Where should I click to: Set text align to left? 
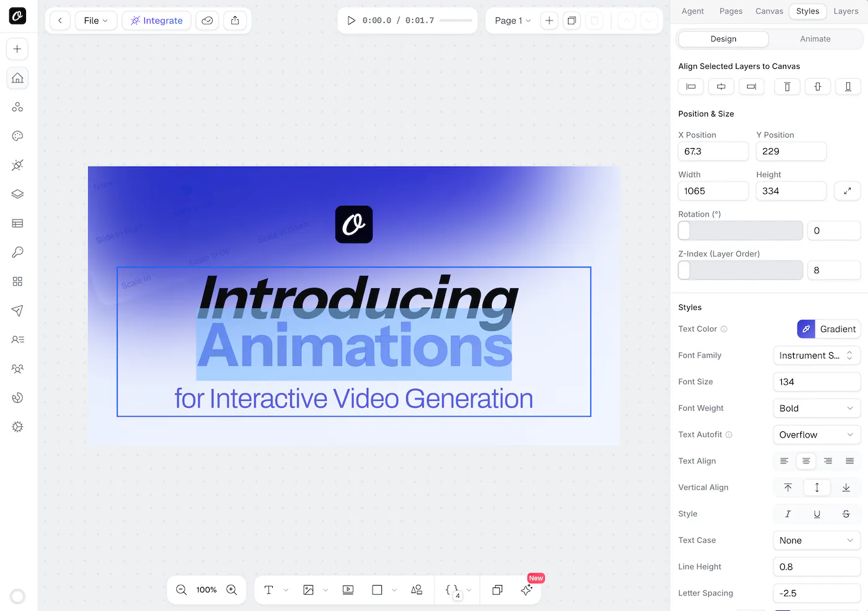784,461
